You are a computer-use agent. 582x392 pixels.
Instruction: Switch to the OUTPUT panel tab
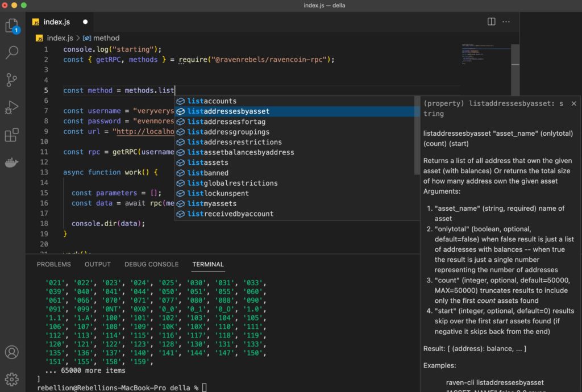coord(98,264)
